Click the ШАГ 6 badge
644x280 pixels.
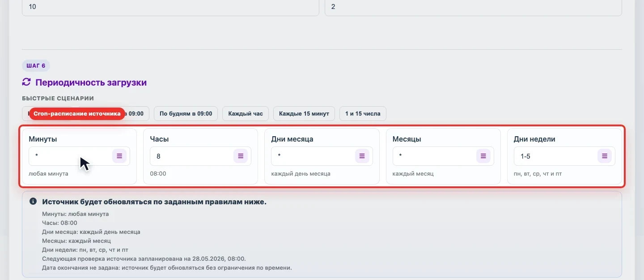(x=36, y=66)
